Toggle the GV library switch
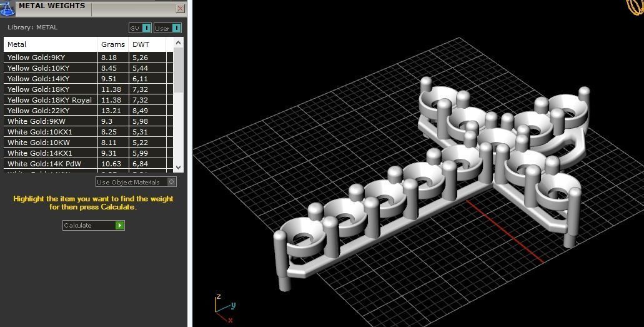The image size is (644, 327). click(x=140, y=28)
